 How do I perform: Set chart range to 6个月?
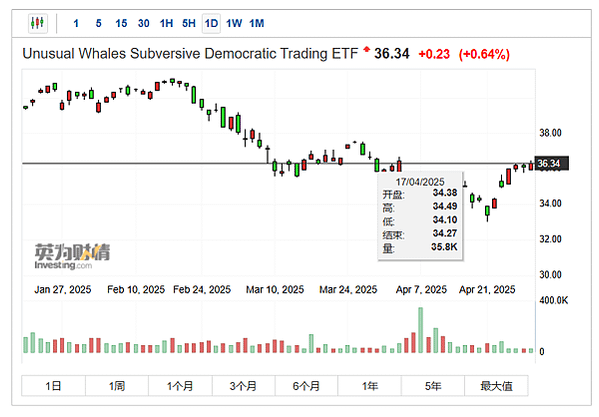point(306,386)
